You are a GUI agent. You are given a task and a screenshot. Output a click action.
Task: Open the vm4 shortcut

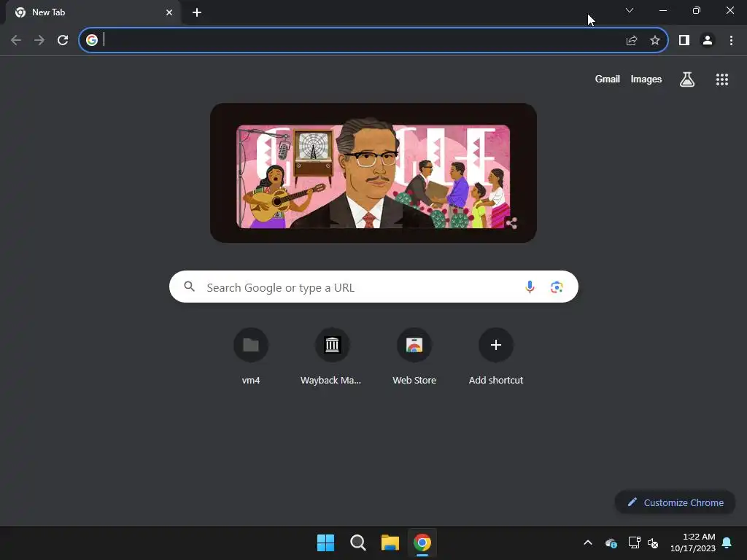[251, 356]
